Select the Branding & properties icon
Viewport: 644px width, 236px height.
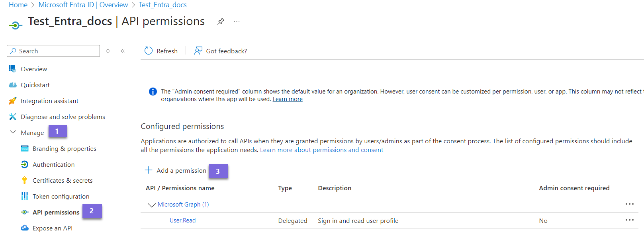point(25,148)
